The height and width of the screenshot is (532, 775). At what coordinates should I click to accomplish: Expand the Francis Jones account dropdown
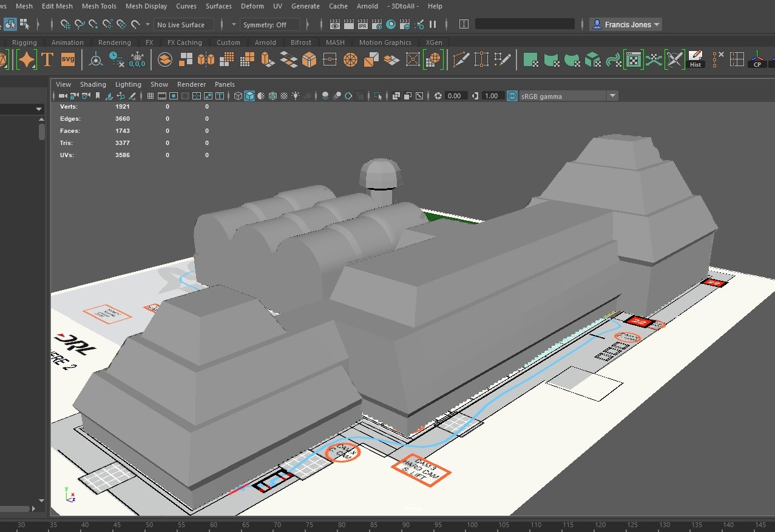click(626, 25)
